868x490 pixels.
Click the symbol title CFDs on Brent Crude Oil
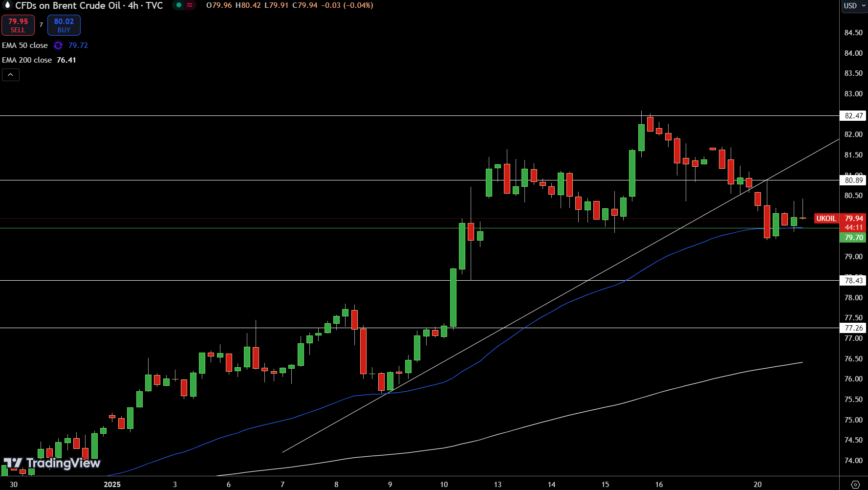[x=68, y=5]
